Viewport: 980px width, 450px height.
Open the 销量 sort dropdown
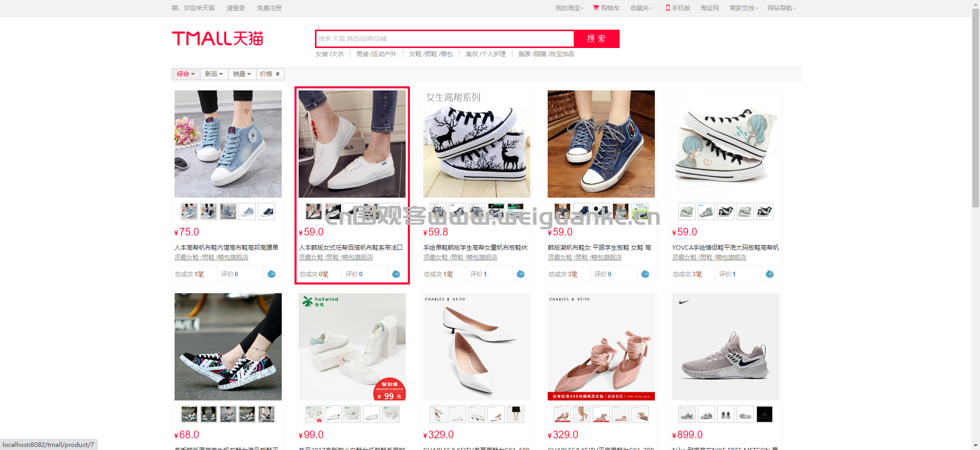pos(242,74)
